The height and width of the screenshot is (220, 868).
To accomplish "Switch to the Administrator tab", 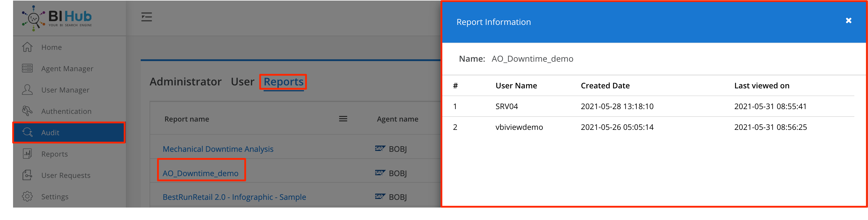I will 186,82.
